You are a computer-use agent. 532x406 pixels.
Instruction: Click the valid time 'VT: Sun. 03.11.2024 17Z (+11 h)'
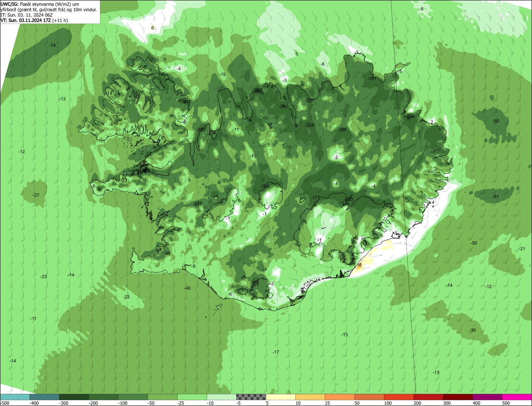point(34,20)
